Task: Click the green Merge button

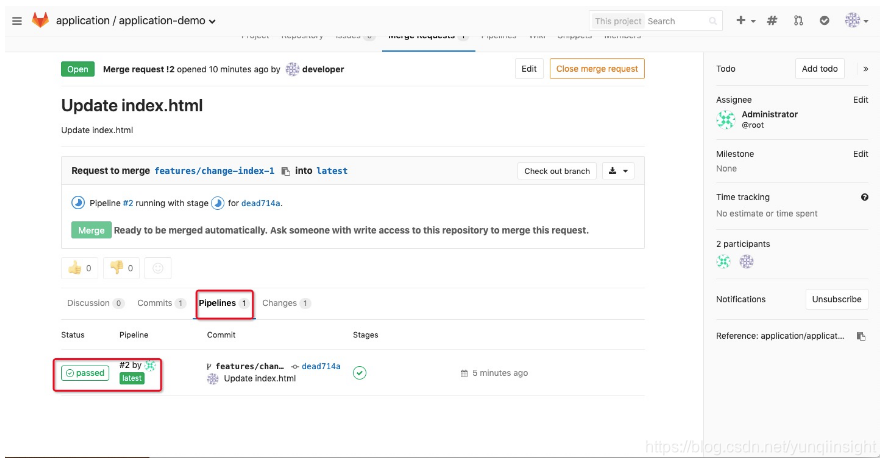Action: tap(91, 230)
